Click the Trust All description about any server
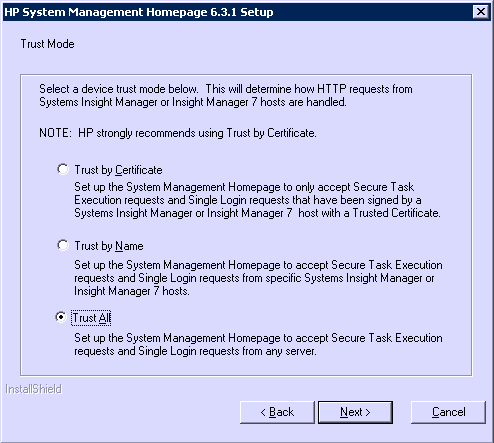The height and width of the screenshot is (443, 494). tap(258, 344)
